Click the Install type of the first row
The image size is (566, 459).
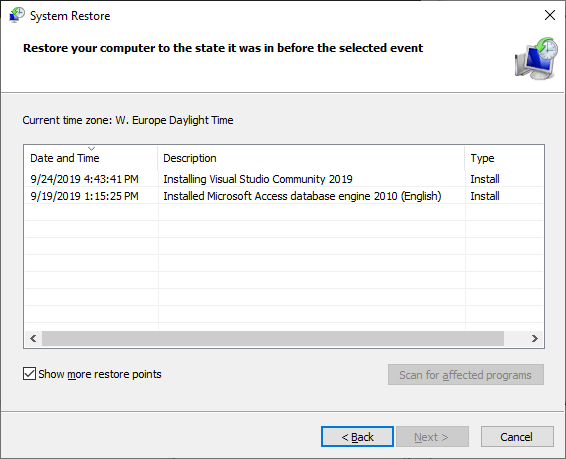coord(485,179)
